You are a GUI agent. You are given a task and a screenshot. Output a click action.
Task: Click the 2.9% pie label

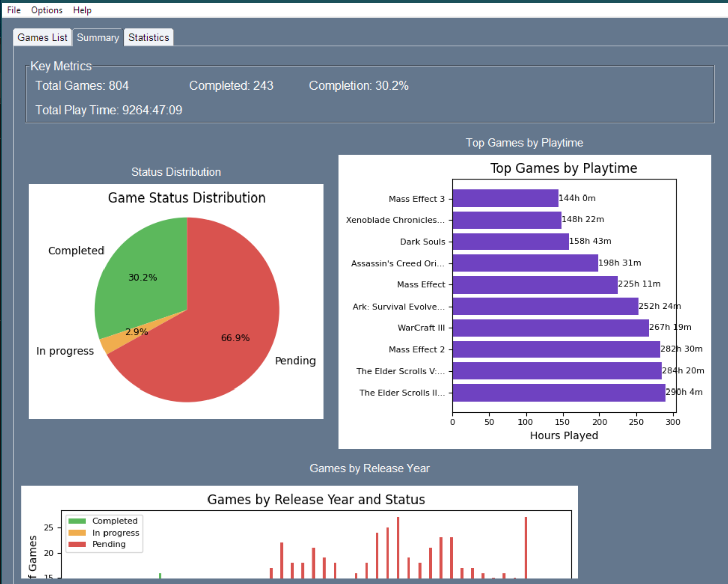click(x=137, y=332)
